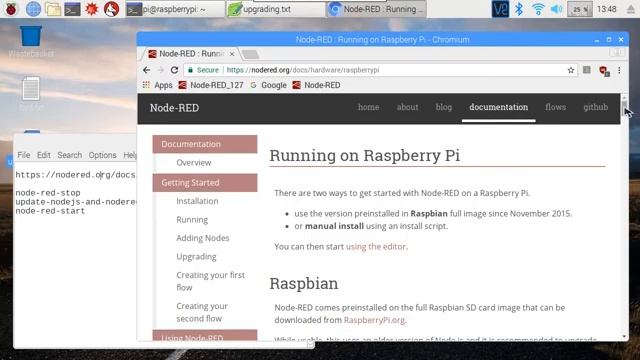Open Mathematica red spiky icon
The width and height of the screenshot is (640, 360).
click(92, 9)
